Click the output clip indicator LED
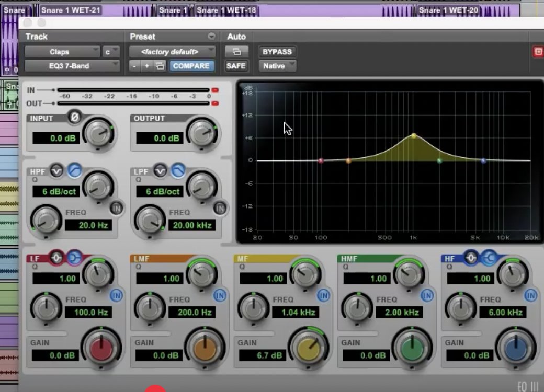The height and width of the screenshot is (392, 544). tap(215, 103)
